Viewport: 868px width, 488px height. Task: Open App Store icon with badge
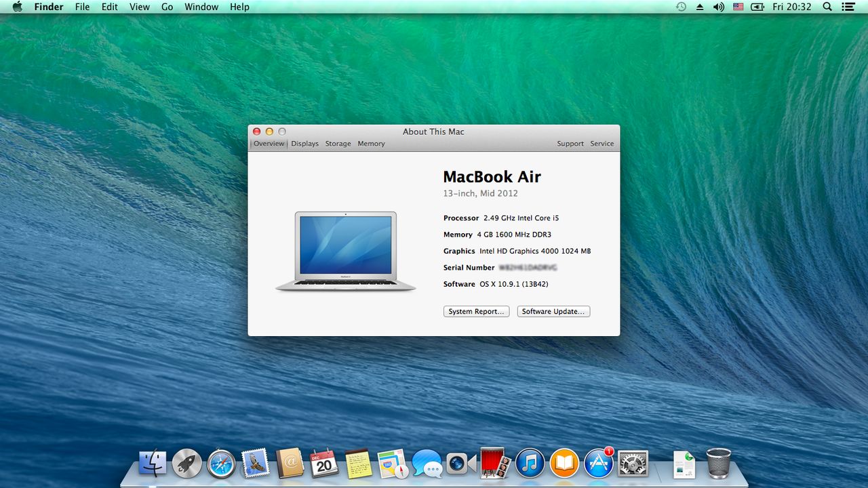tap(599, 464)
